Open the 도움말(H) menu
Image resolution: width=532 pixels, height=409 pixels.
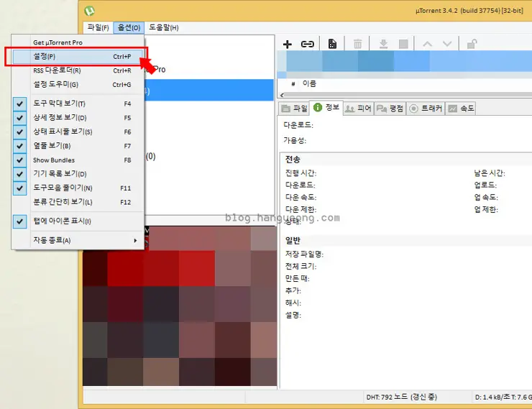coord(164,27)
